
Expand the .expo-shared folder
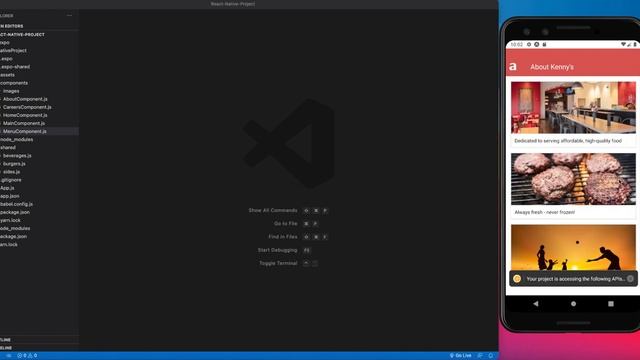point(15,67)
